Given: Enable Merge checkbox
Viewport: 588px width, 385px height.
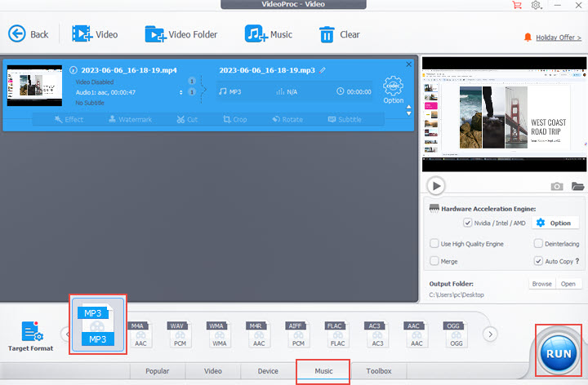Looking at the screenshot, I should tap(434, 261).
